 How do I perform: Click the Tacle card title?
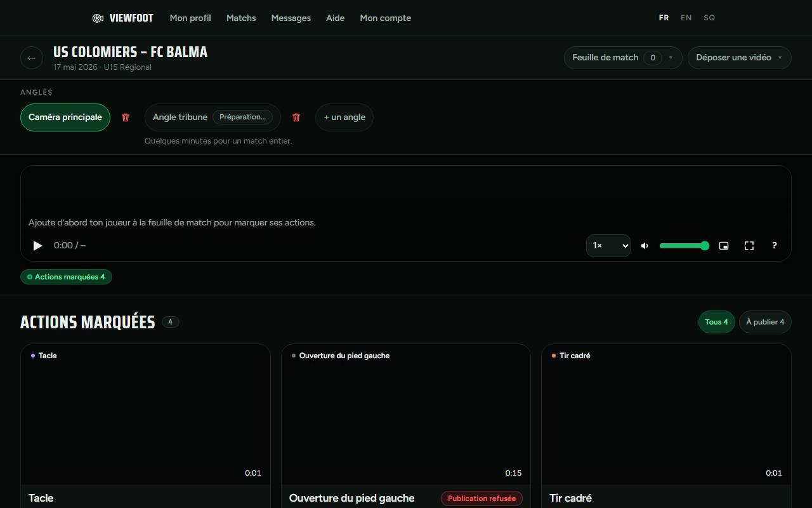pyautogui.click(x=41, y=498)
